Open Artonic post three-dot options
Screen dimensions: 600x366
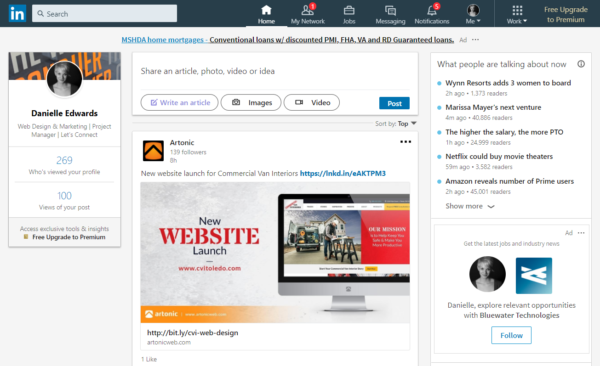[405, 142]
